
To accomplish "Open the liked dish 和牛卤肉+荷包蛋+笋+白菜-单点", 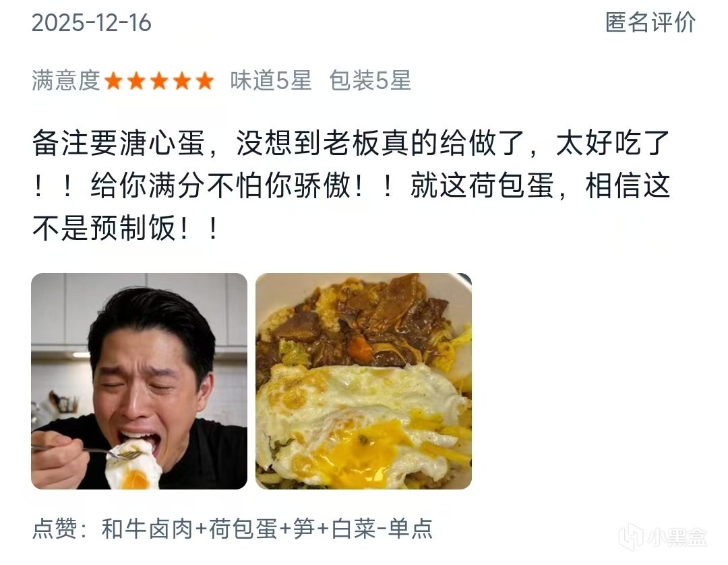I will click(267, 529).
